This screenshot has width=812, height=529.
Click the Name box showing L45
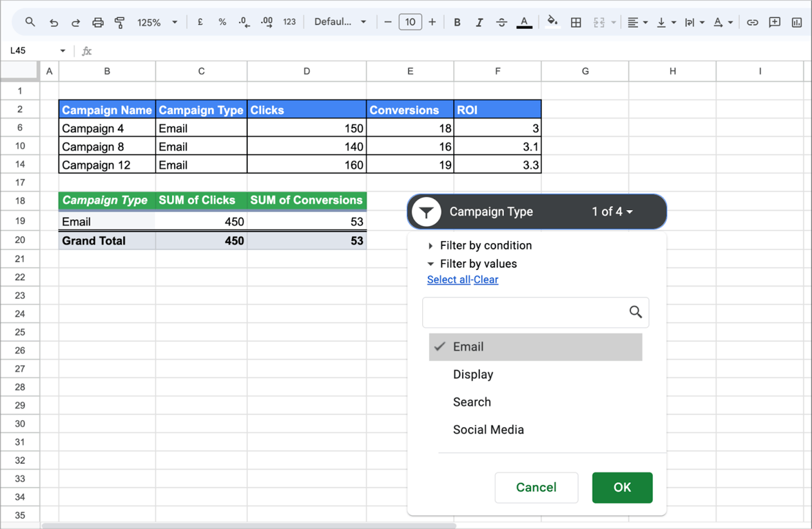(31, 51)
